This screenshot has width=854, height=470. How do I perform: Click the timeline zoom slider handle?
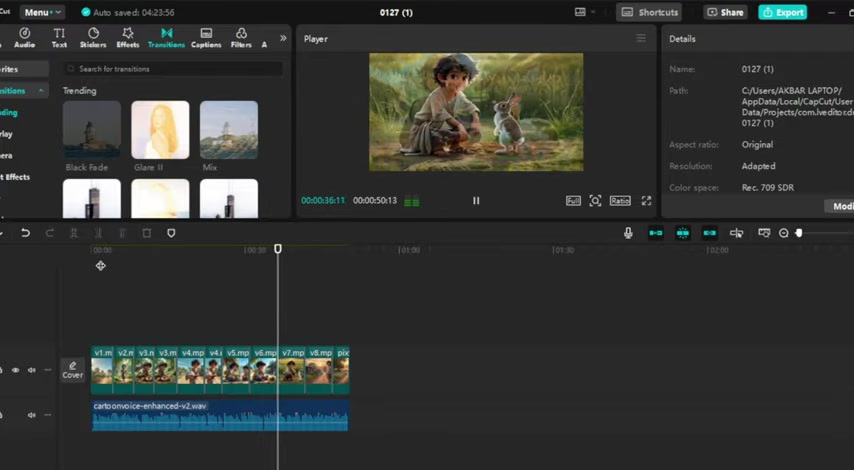pos(798,233)
